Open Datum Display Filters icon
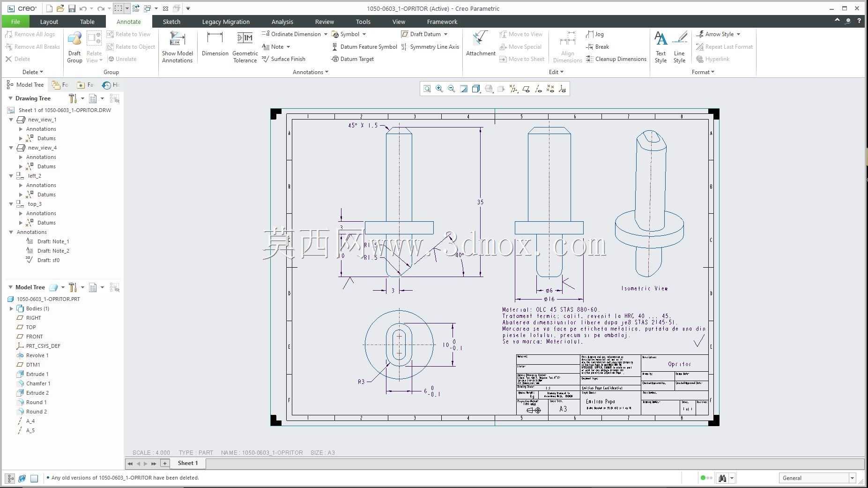 514,89
